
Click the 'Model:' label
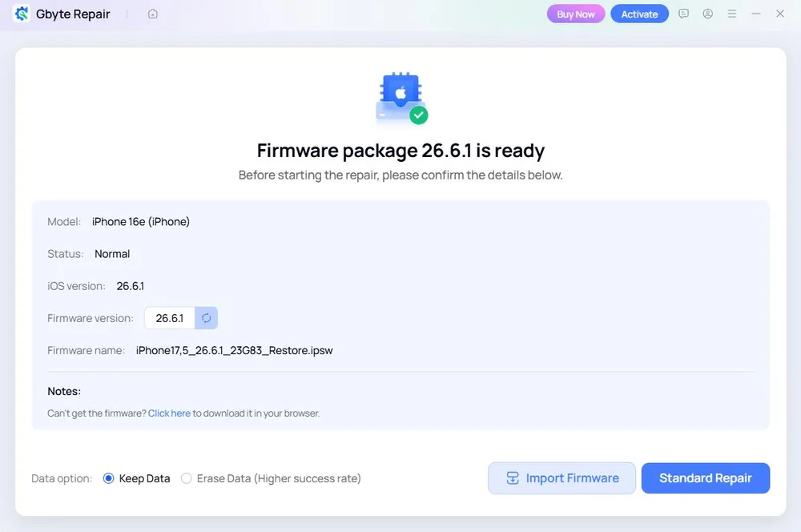[64, 222]
